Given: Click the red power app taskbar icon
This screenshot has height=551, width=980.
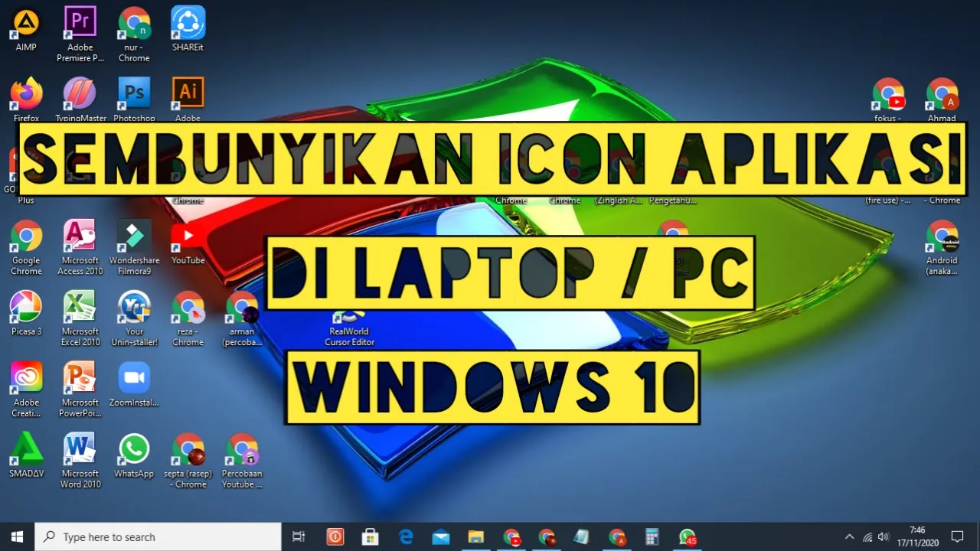Looking at the screenshot, I should point(335,537).
